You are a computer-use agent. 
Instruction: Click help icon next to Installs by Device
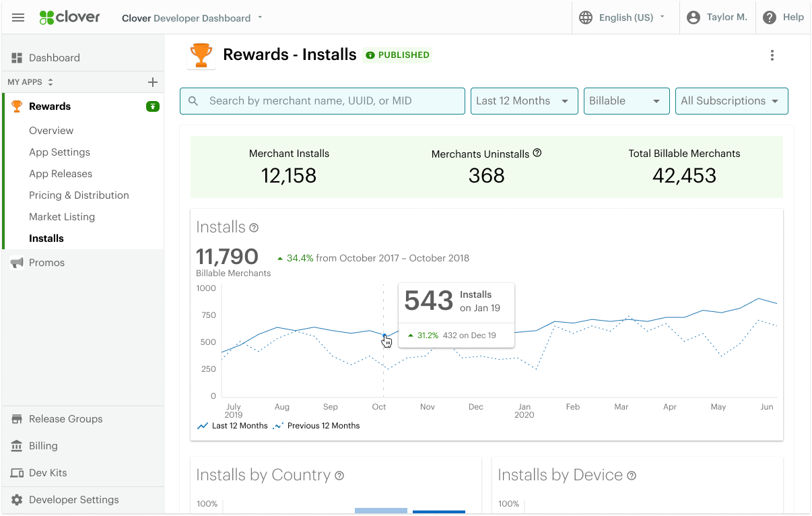coord(632,476)
